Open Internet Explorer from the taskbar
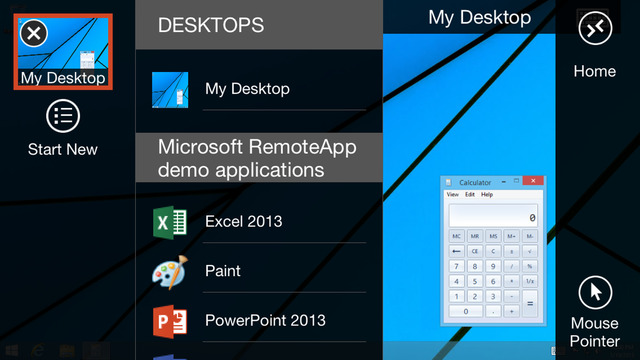This screenshot has width=640, height=360. click(x=38, y=351)
